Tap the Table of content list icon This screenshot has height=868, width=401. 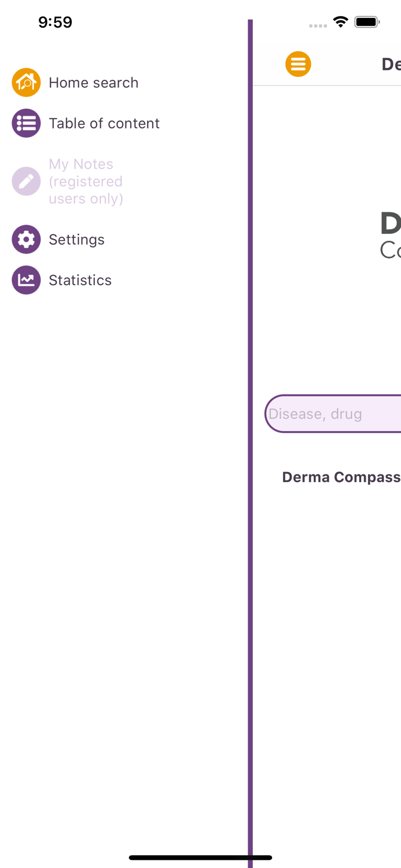pos(26,123)
